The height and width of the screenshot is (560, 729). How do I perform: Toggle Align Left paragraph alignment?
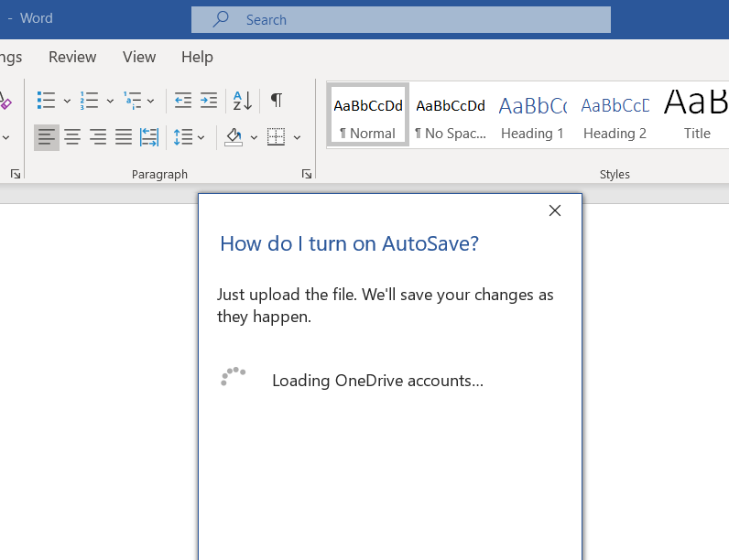point(47,137)
